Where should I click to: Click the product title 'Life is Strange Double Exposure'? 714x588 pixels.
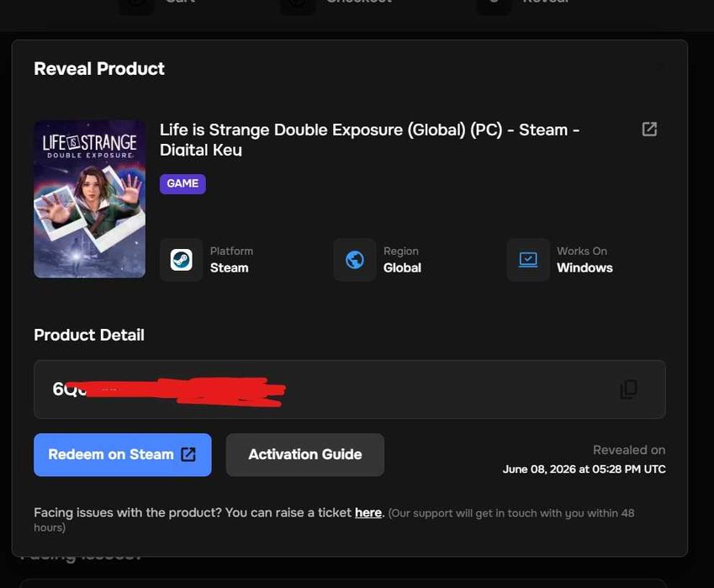(x=369, y=140)
